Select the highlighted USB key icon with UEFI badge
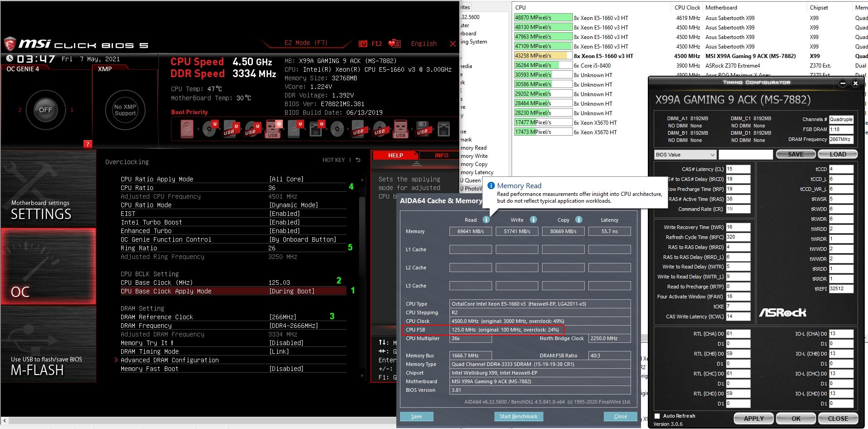The width and height of the screenshot is (868, 429). [x=273, y=129]
